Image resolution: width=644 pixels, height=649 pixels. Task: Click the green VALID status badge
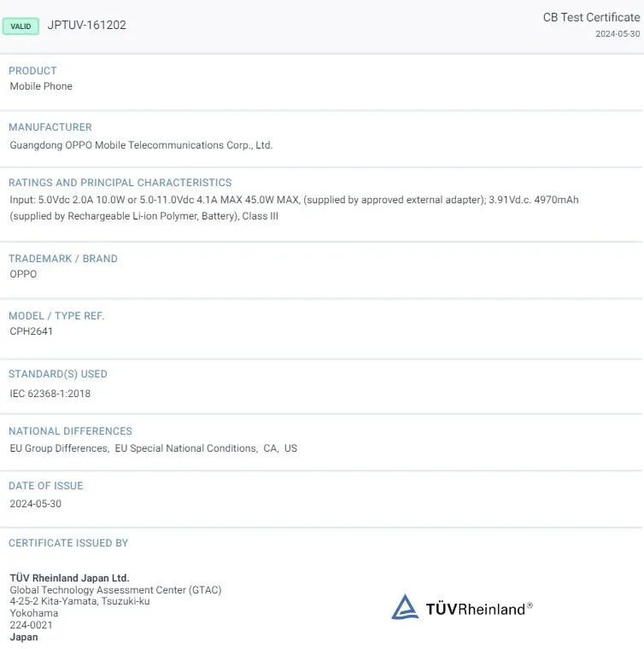click(x=20, y=26)
